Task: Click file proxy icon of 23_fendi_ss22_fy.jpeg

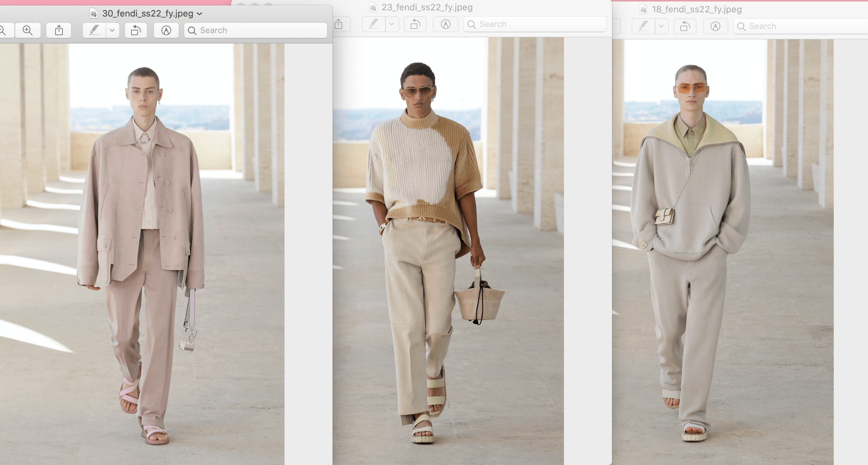Action: pyautogui.click(x=373, y=7)
